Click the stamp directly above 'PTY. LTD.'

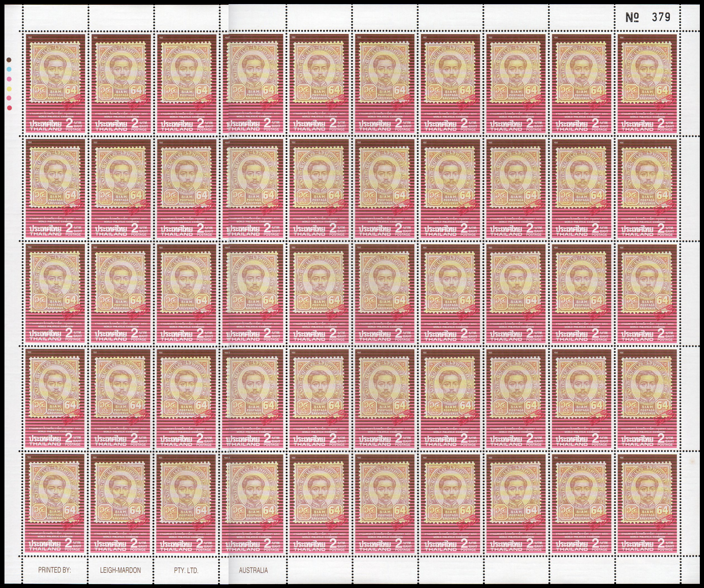point(186,504)
